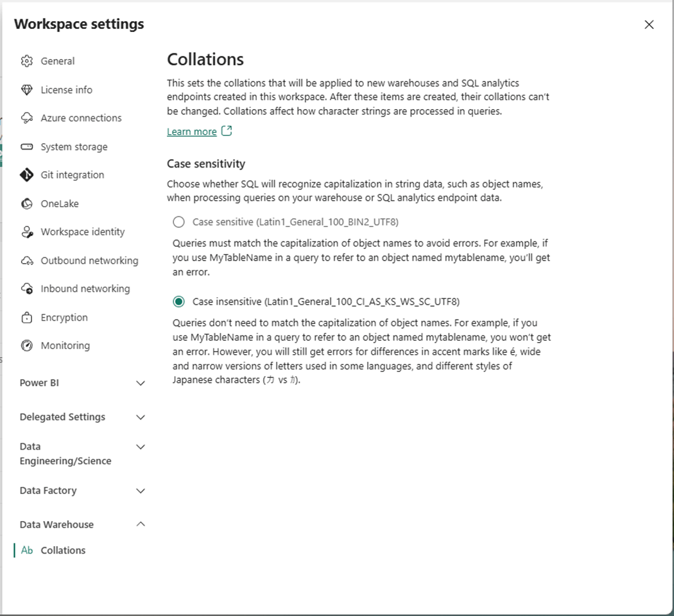Open the Learn more link
This screenshot has height=616, width=674.
tap(192, 132)
